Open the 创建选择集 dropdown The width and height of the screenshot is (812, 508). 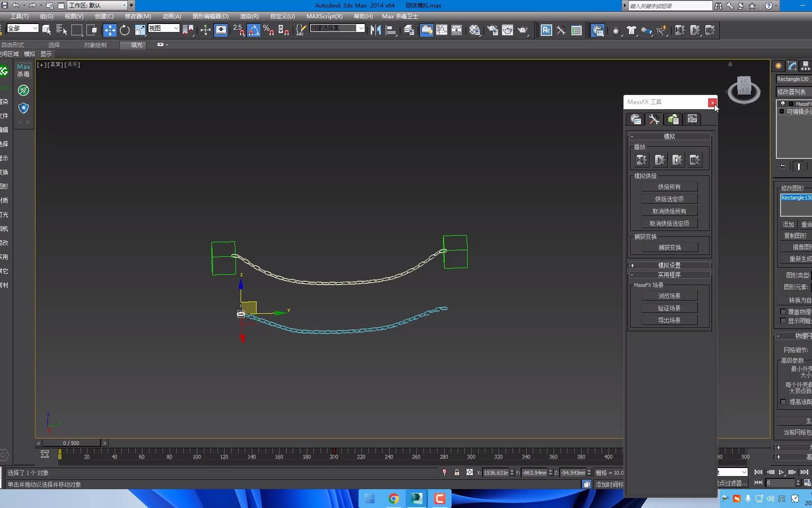tap(360, 28)
